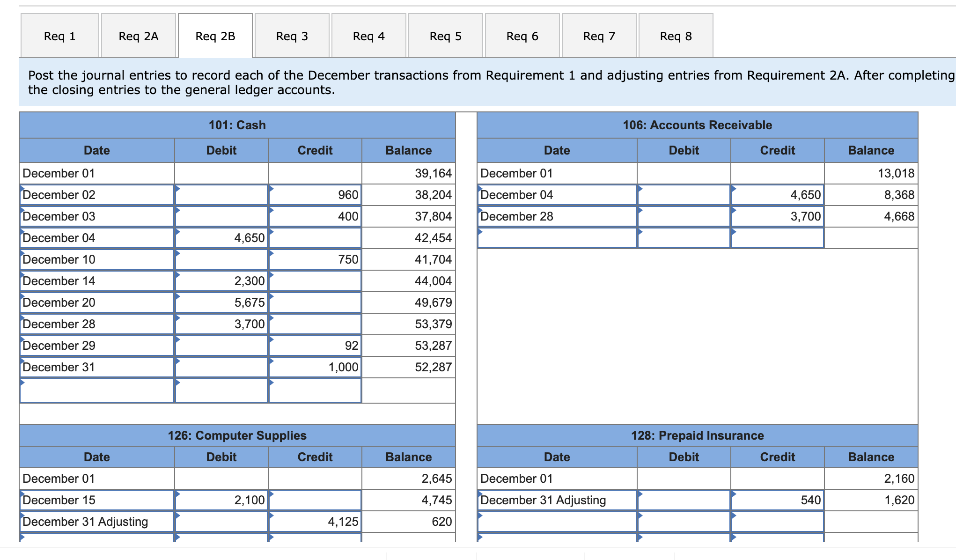The height and width of the screenshot is (560, 956).
Task: Go to the Req 4 tab
Action: pyautogui.click(x=369, y=36)
